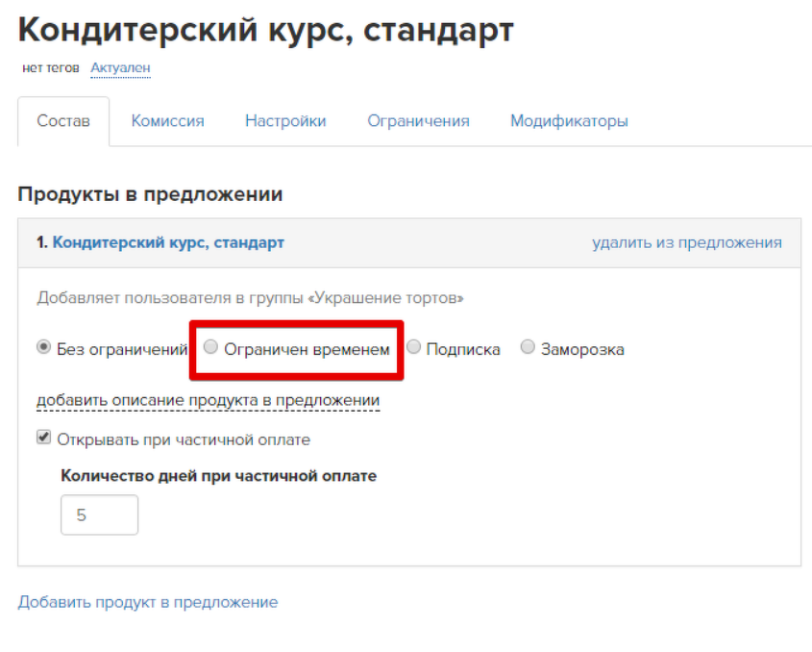812x652 pixels.
Task: Click the Продукты в предложении heading
Action: click(150, 194)
